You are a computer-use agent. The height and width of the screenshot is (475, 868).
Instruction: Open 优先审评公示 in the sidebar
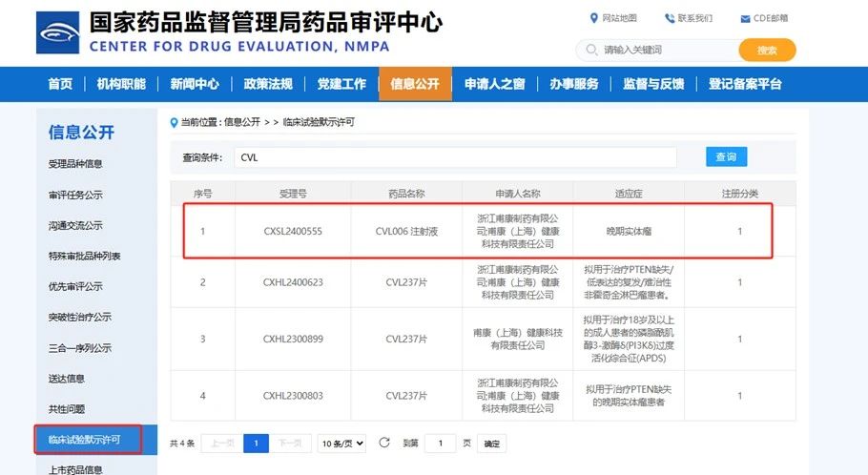[75, 286]
